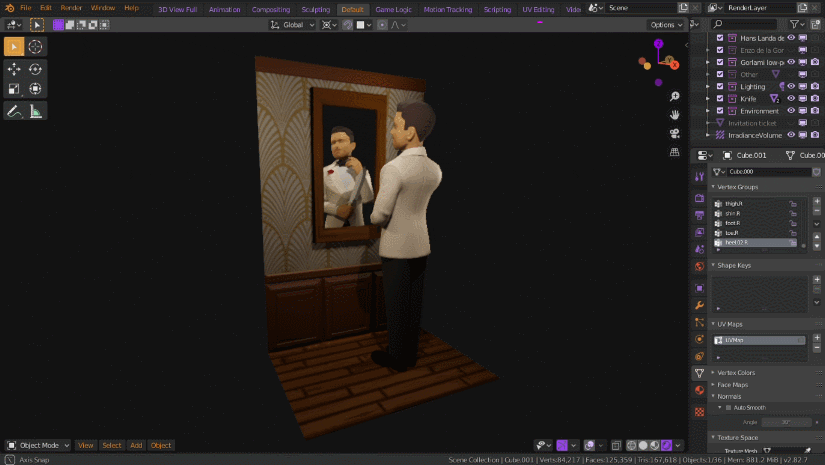The height and width of the screenshot is (465, 825).
Task: Open the viewport Object menu
Action: 161,446
